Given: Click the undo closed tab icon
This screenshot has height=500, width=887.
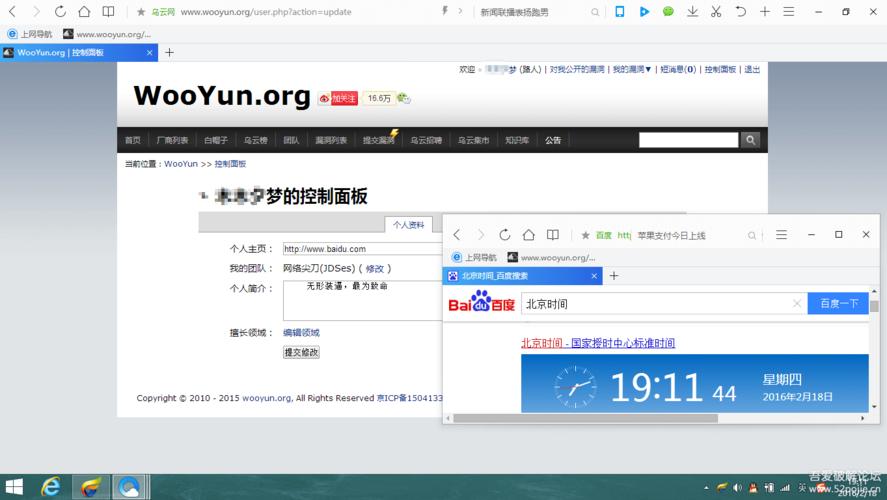Looking at the screenshot, I should pyautogui.click(x=740, y=11).
